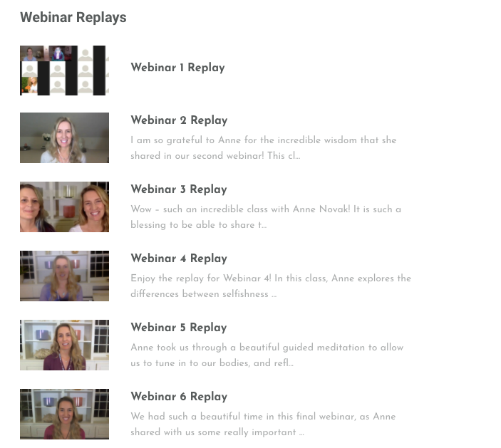Click description starting 'Enjoy the replay for Webinar 4'
Viewport: 501px width, 448px height.
coord(271,286)
